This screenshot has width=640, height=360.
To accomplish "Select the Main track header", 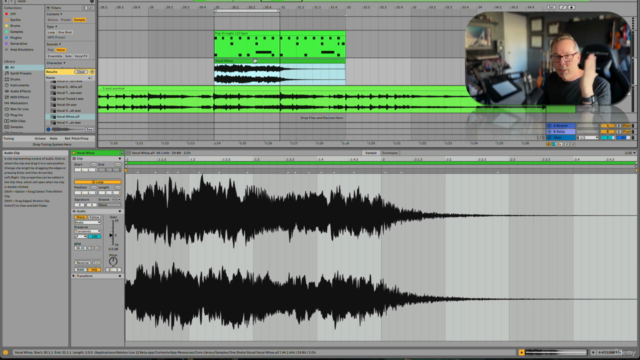I will pos(561,138).
